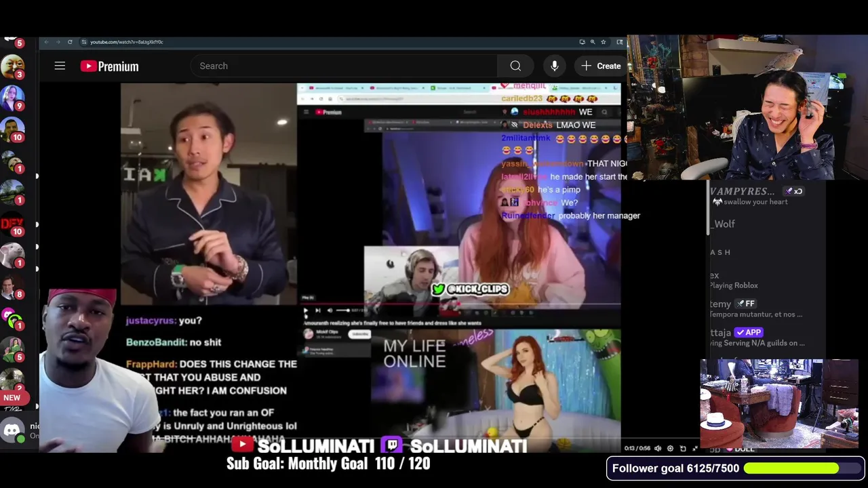Mute the video with the speaker icon
This screenshot has width=868, height=488.
[658, 448]
